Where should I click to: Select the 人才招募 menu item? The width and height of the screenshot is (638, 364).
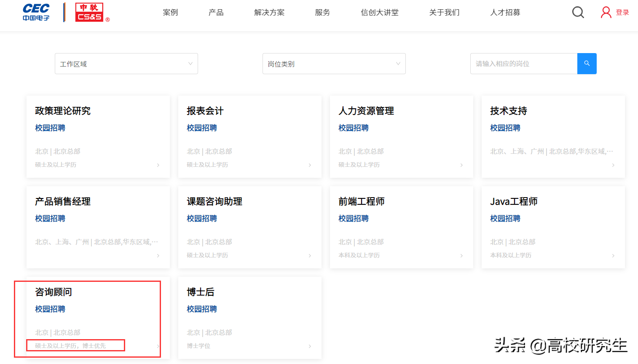[505, 12]
